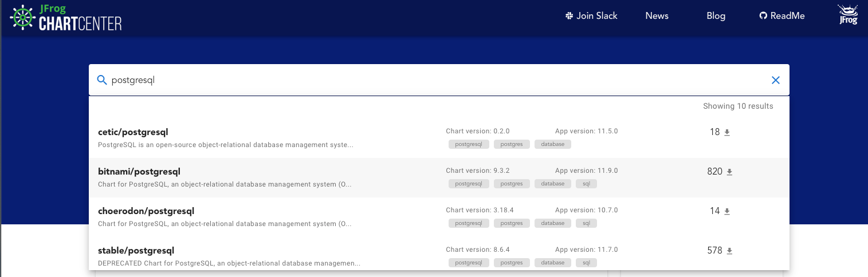Viewport: 868px width, 277px height.
Task: Click 'App version: 11.5.0' text
Action: point(587,131)
